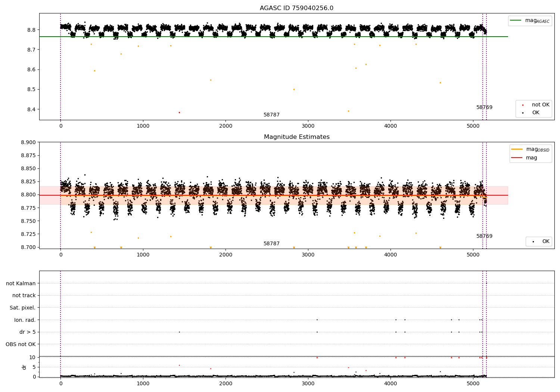This screenshot has height=392, width=560.
Task: Click the 58787 annotation in Magnitude Estimates plot
Action: pos(271,244)
